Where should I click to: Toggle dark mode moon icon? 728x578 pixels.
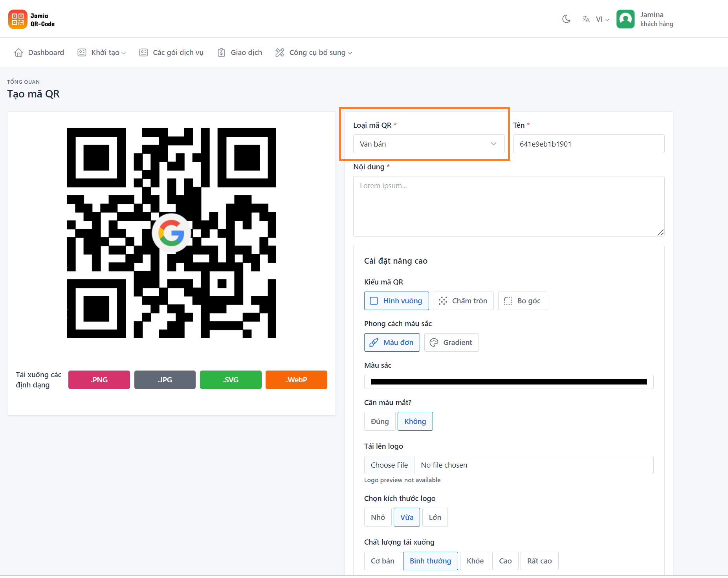566,19
